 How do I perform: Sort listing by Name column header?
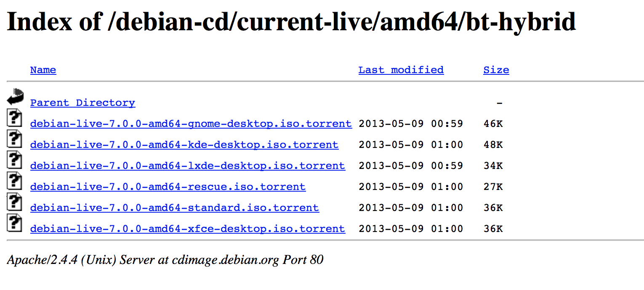(43, 70)
